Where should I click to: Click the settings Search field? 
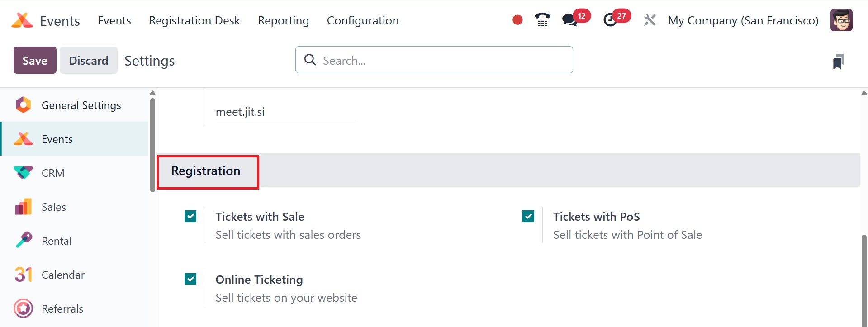434,60
